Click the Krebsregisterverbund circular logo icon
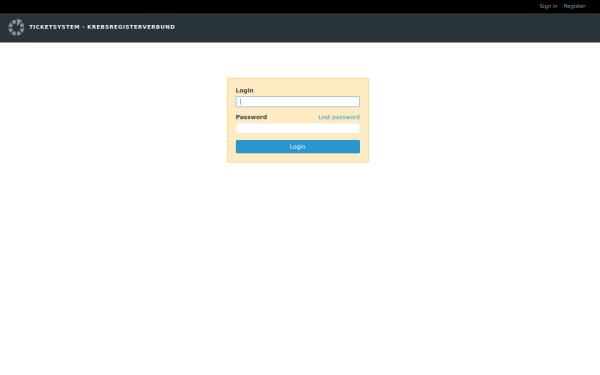Image resolution: width=600 pixels, height=375 pixels. point(16,27)
